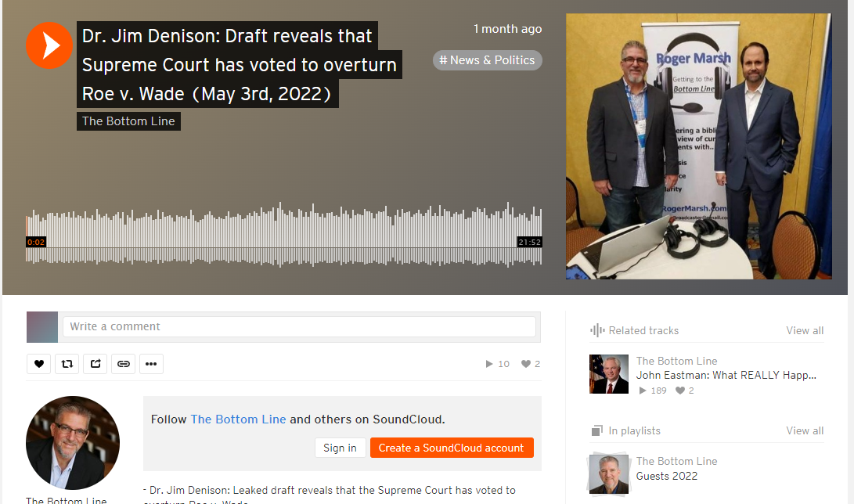
Task: Open the News & Politics tag
Action: click(488, 60)
